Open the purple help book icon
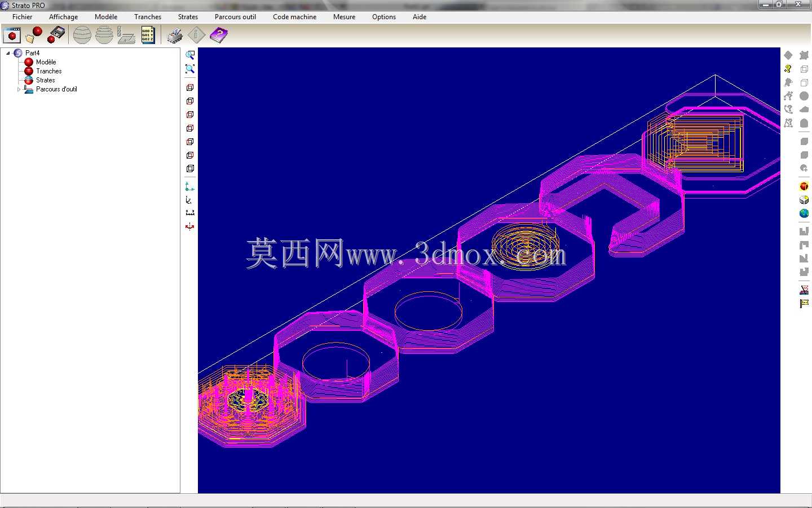This screenshot has height=508, width=812. (x=219, y=35)
